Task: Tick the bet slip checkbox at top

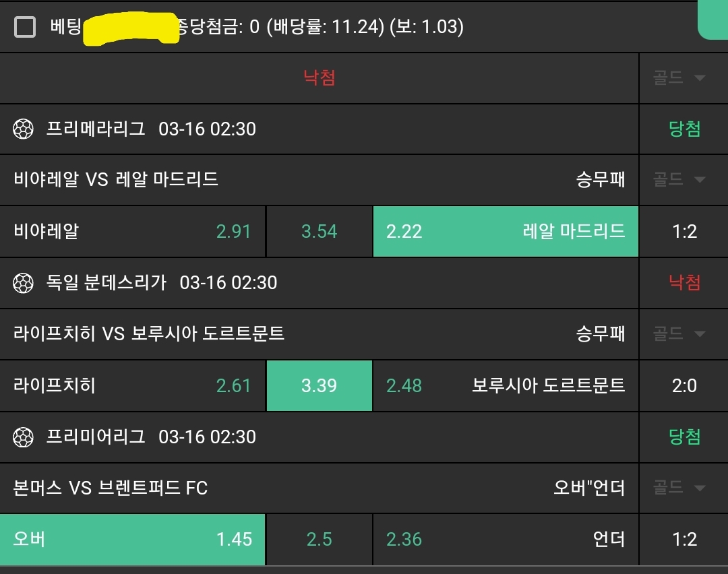Action: pyautogui.click(x=25, y=27)
